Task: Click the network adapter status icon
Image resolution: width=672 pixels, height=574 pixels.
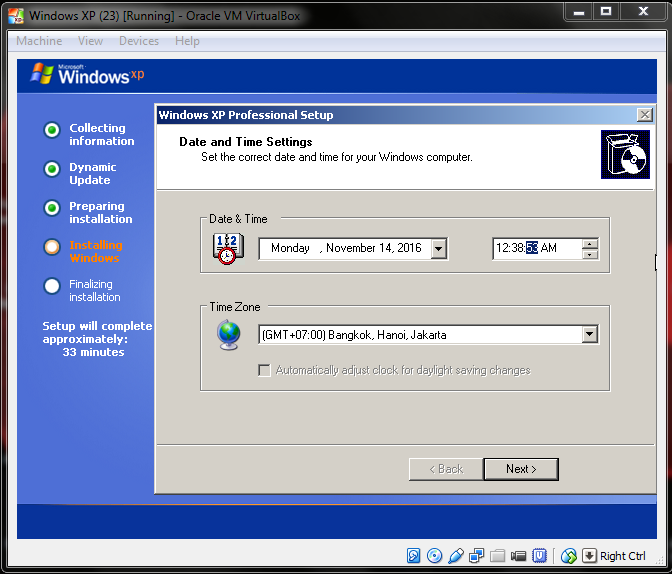Action: pyautogui.click(x=476, y=556)
